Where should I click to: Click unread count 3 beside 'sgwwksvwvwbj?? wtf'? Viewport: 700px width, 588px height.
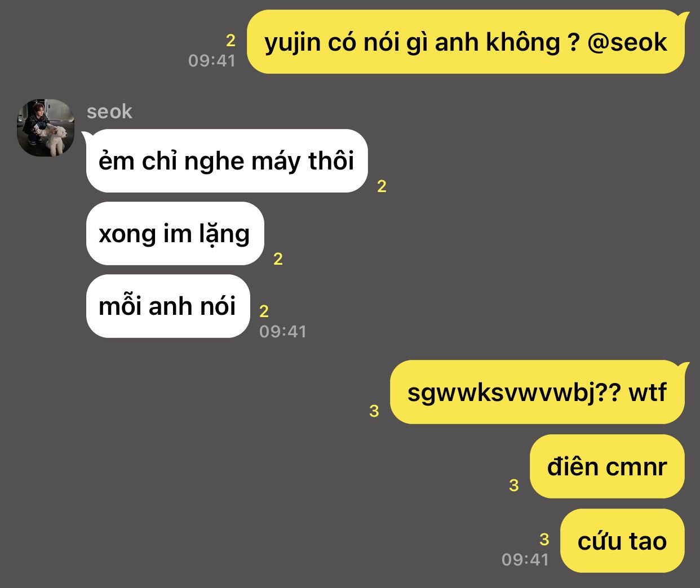(x=374, y=411)
